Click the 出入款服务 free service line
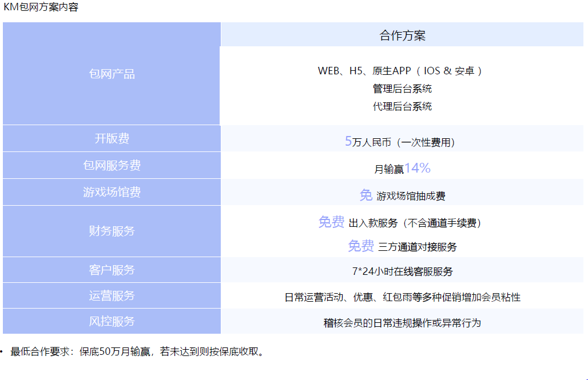This screenshot has height=380, width=588. coord(399,222)
